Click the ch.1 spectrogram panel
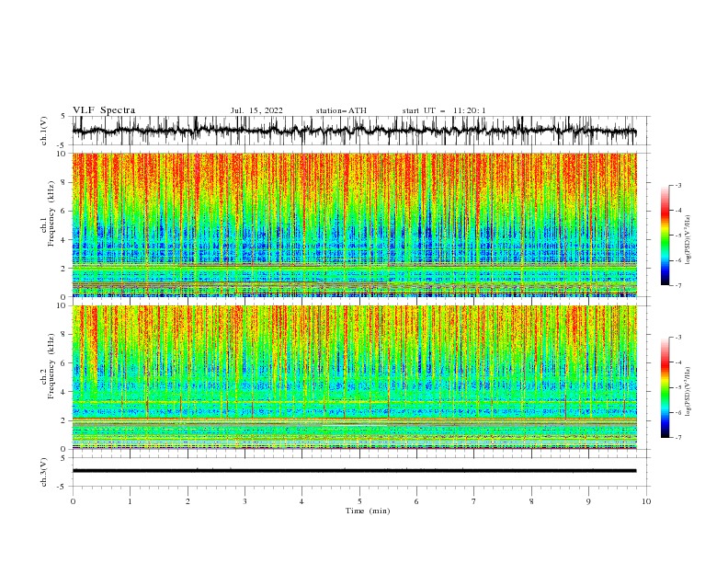Viewport: 728px width, 563px height. point(354,224)
